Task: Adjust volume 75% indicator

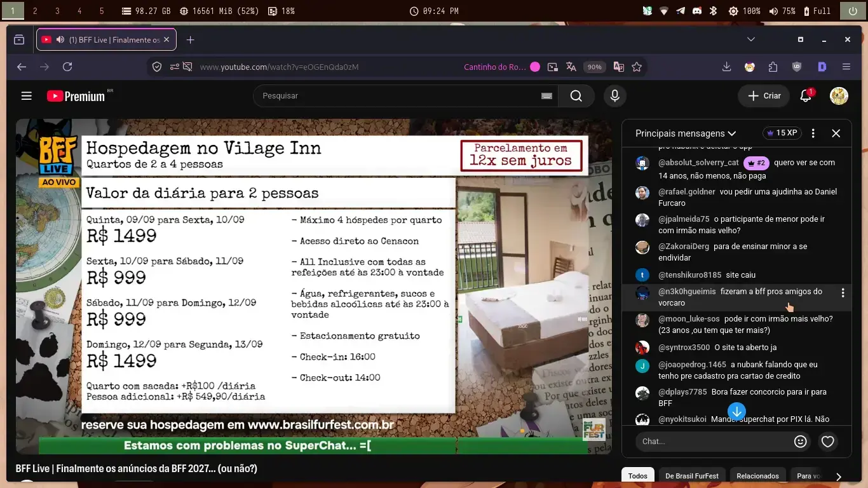Action: click(782, 11)
